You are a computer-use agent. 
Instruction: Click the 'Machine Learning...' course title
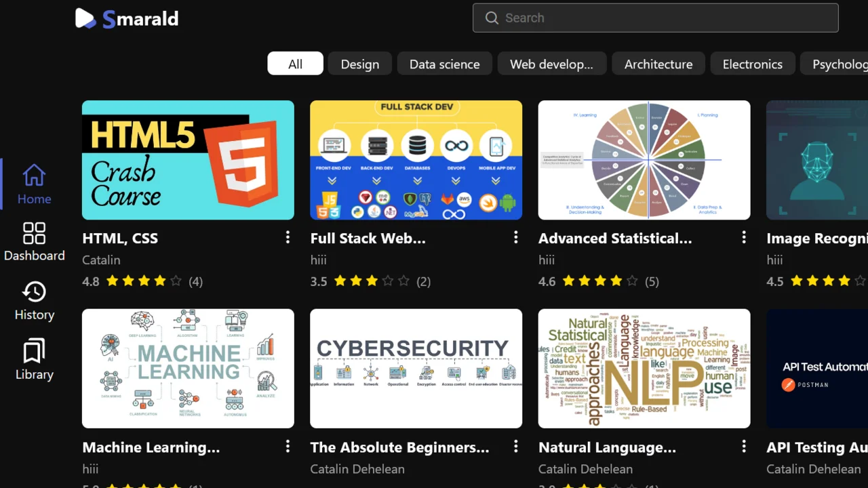151,447
